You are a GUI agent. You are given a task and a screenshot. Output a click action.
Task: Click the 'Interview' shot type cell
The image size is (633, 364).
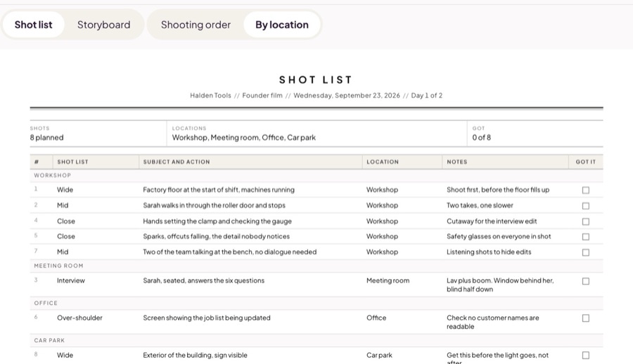[x=70, y=280]
